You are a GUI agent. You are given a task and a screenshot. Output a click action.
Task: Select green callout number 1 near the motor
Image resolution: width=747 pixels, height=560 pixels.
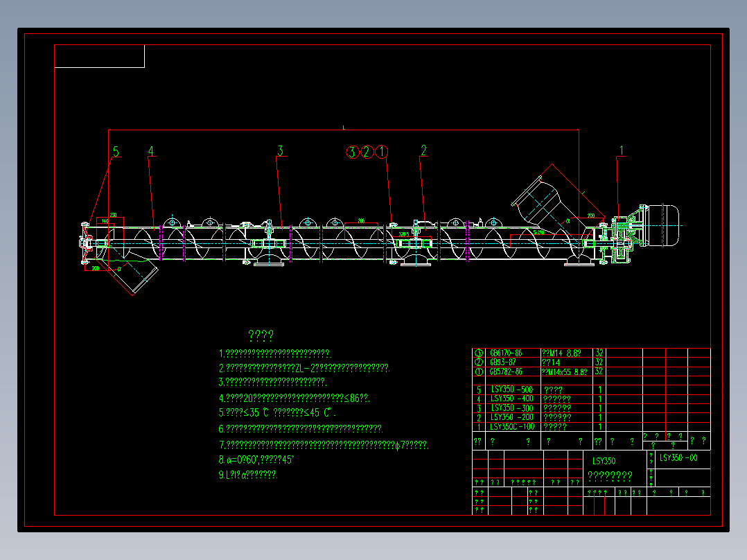[621, 150]
